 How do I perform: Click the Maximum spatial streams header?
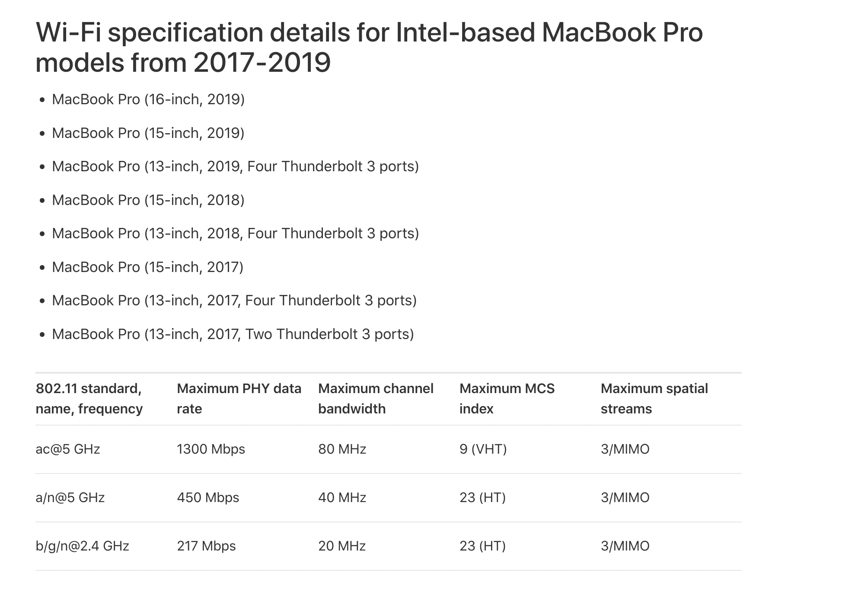(654, 399)
